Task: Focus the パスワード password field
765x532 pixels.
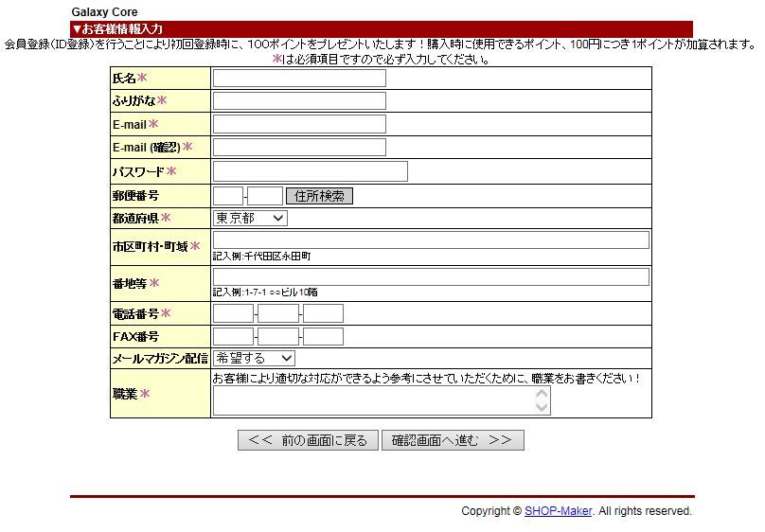Action: point(311,171)
